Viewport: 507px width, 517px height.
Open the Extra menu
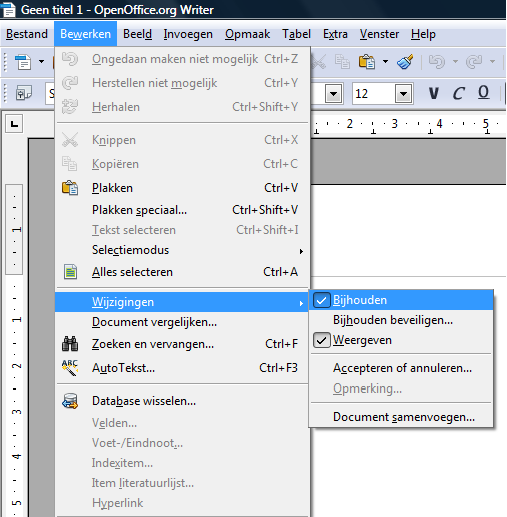(335, 34)
